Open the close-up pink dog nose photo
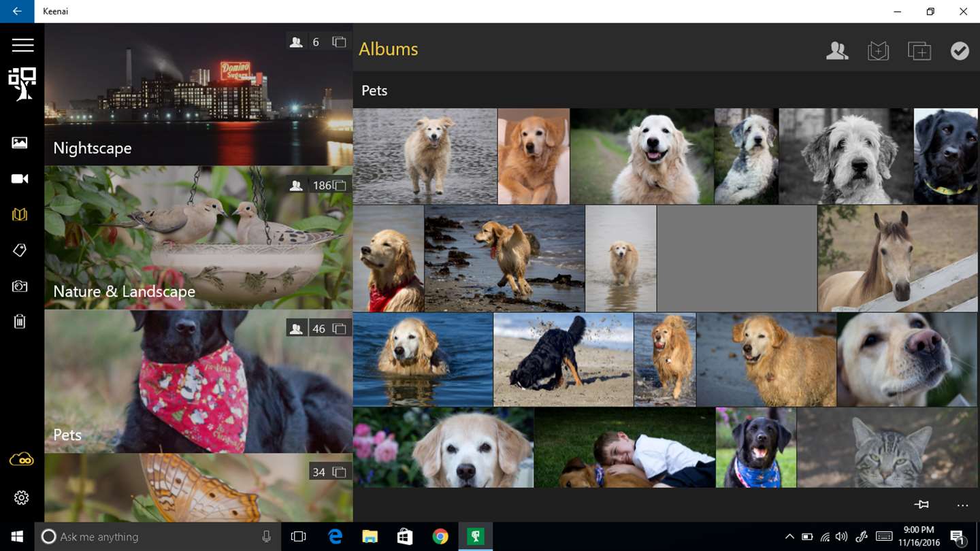The width and height of the screenshot is (980, 551). pyautogui.click(x=908, y=360)
